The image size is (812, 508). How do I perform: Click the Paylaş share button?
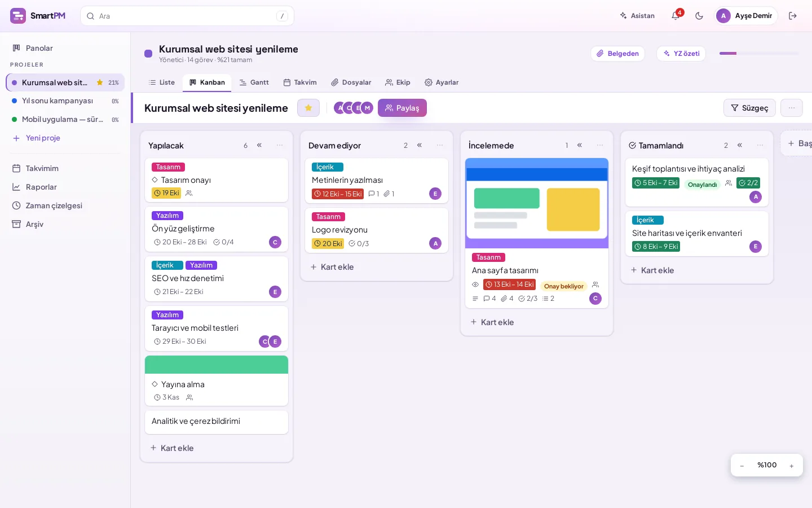point(402,108)
